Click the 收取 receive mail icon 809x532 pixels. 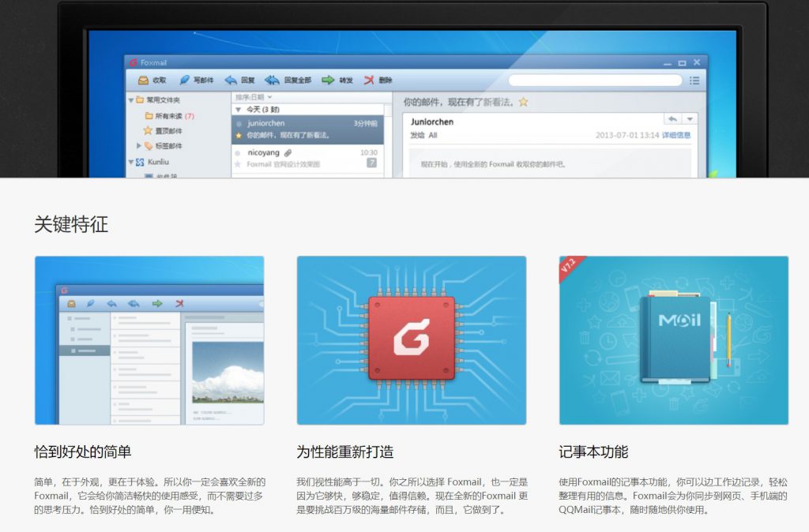click(x=143, y=81)
